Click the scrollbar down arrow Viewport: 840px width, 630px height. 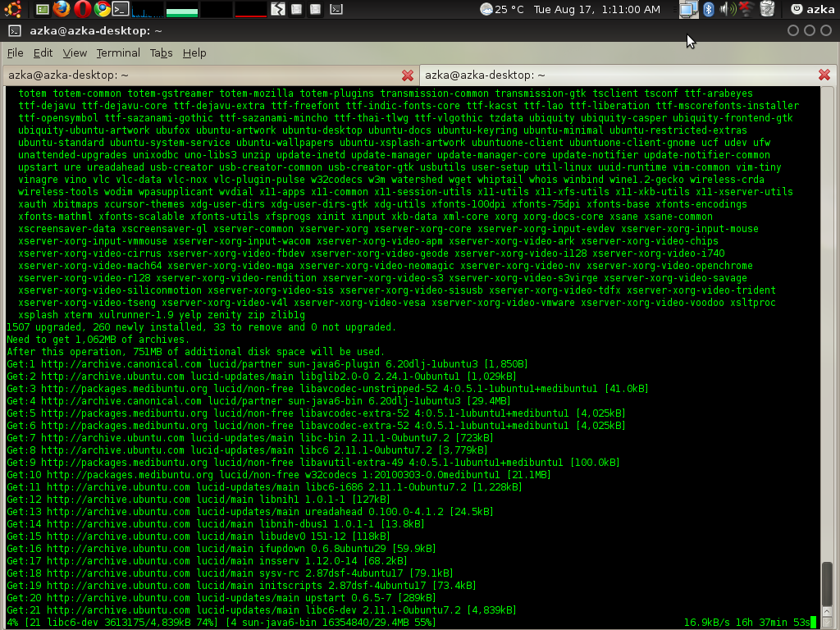pyautogui.click(x=827, y=622)
